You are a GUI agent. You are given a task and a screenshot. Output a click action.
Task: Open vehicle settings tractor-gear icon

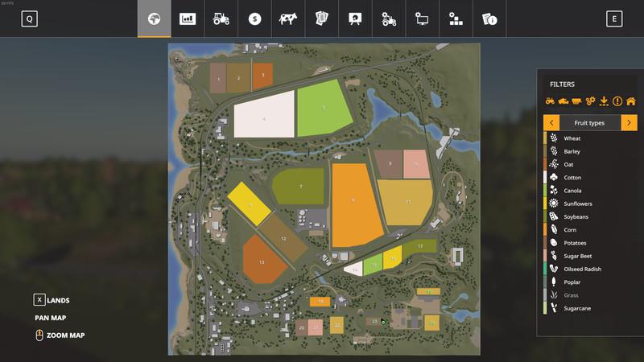pyautogui.click(x=387, y=19)
